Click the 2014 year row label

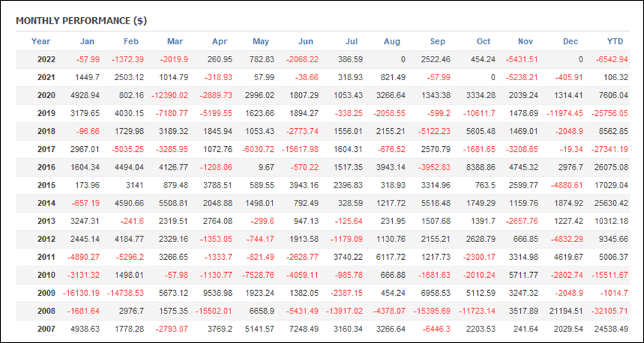pyautogui.click(x=47, y=204)
